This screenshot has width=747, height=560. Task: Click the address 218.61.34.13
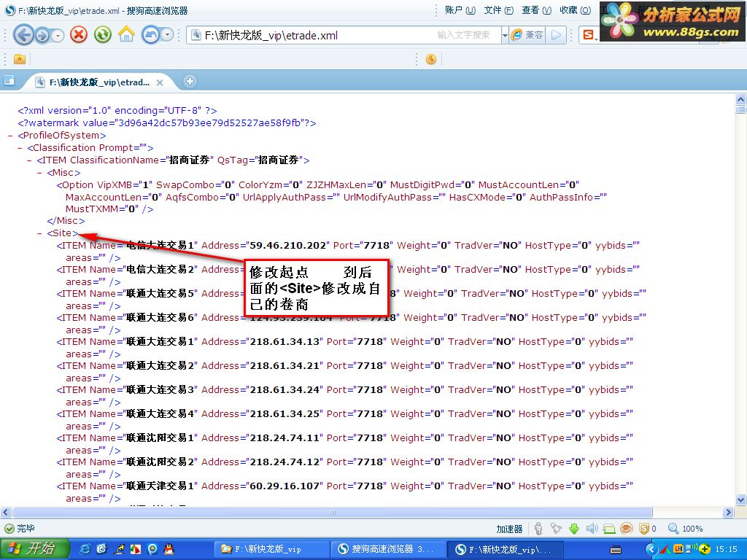[285, 342]
